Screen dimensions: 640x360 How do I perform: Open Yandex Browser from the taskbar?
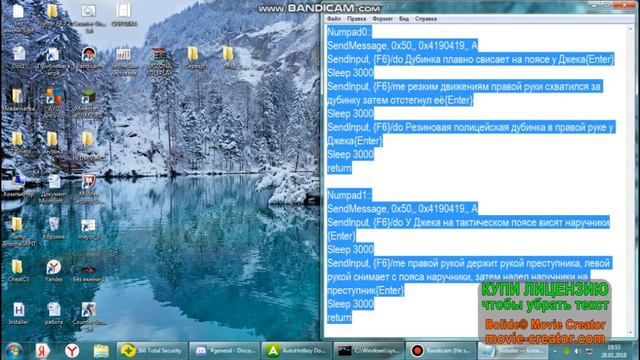(x=72, y=351)
